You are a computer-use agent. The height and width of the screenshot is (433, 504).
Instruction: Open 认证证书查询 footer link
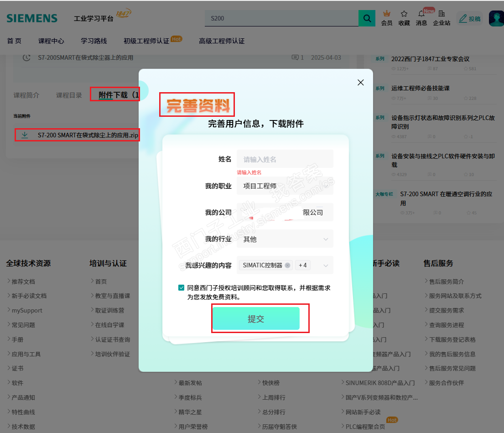(113, 339)
